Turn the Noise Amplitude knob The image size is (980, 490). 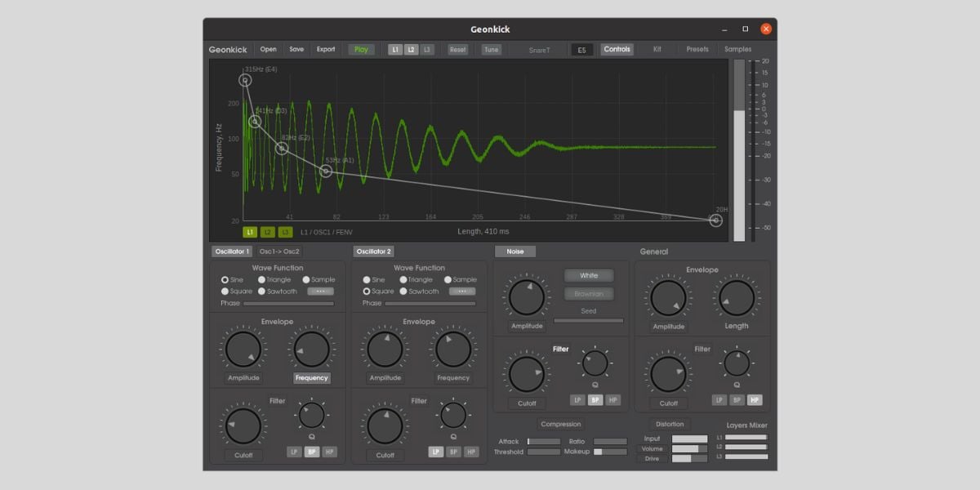[527, 297]
